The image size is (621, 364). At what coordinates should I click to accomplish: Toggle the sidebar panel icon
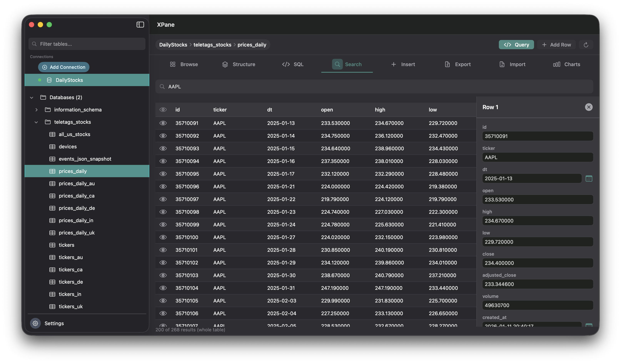click(x=140, y=25)
